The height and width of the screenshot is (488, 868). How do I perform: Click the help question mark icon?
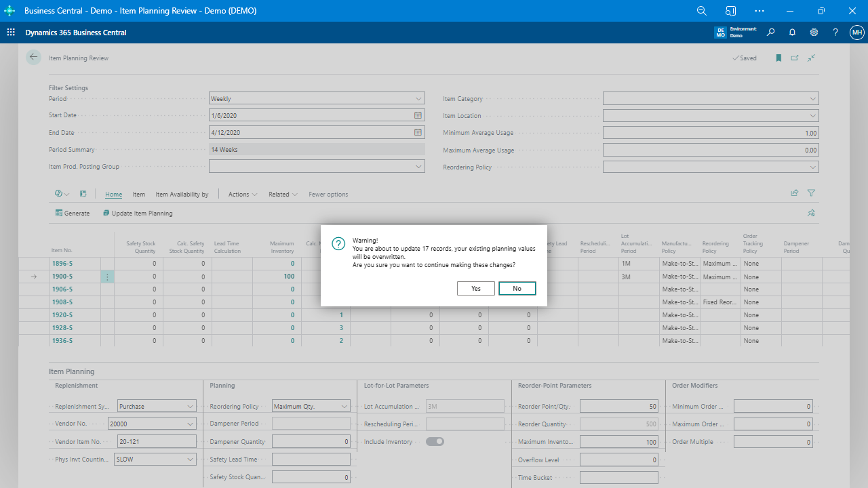pyautogui.click(x=835, y=33)
